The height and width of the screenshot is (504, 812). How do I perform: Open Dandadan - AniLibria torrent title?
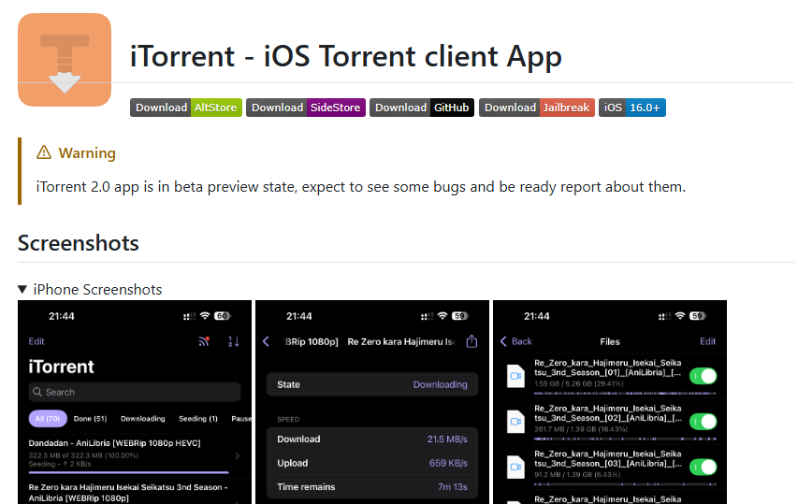[114, 443]
